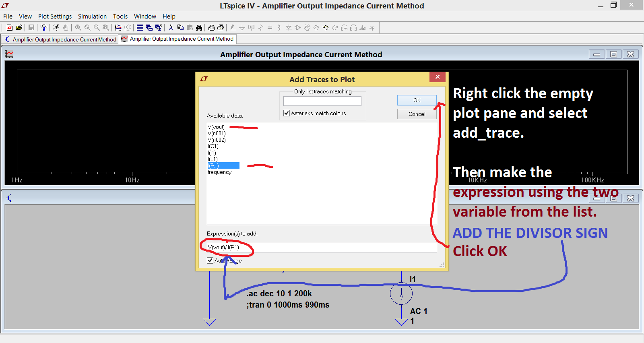This screenshot has width=644, height=343.
Task: Click the New Schematic toolbar icon
Action: click(x=10, y=27)
